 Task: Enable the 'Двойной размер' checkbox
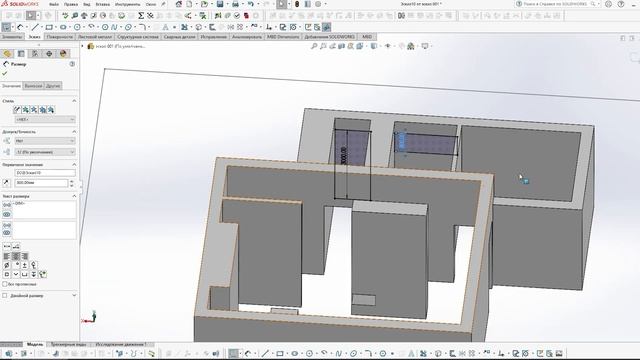pyautogui.click(x=5, y=295)
